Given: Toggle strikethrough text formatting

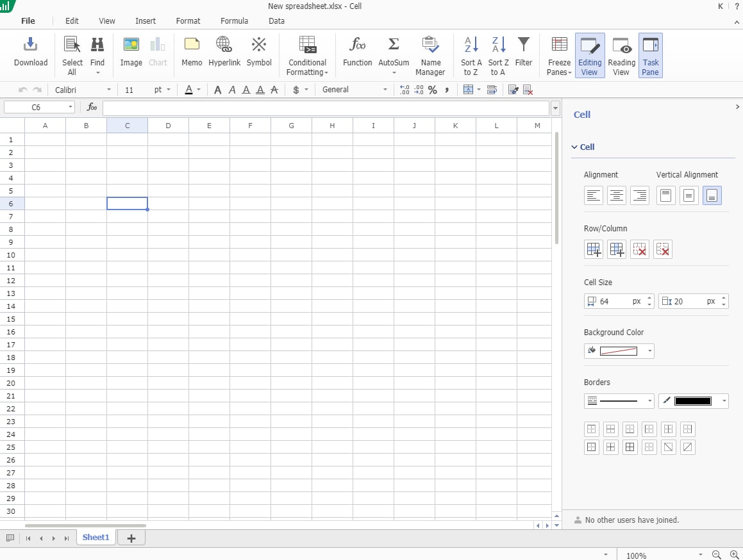Looking at the screenshot, I should 274,90.
